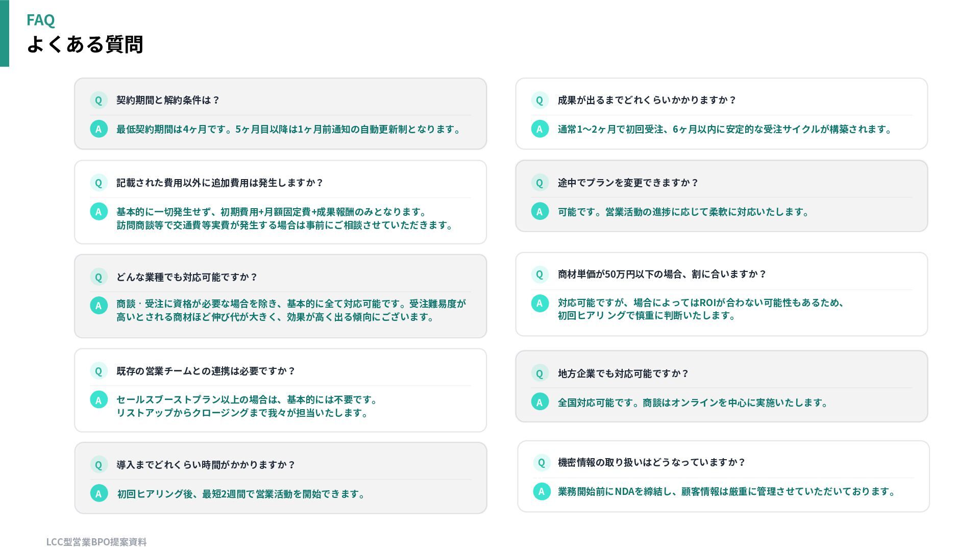The width and height of the screenshot is (980, 551).
Task: Click the Q icon for どんな業種でも対応可能ですか？
Action: click(99, 277)
